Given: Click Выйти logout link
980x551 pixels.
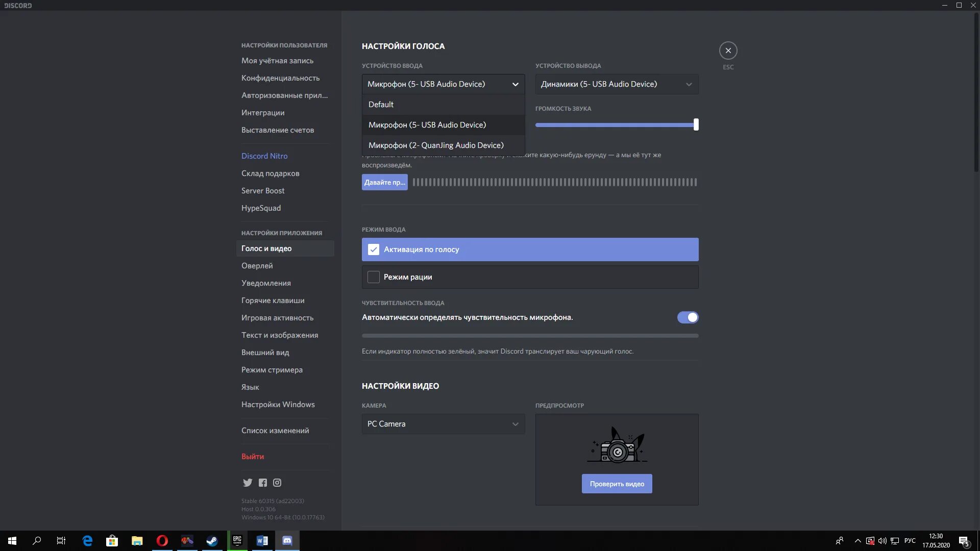Looking at the screenshot, I should tap(253, 456).
